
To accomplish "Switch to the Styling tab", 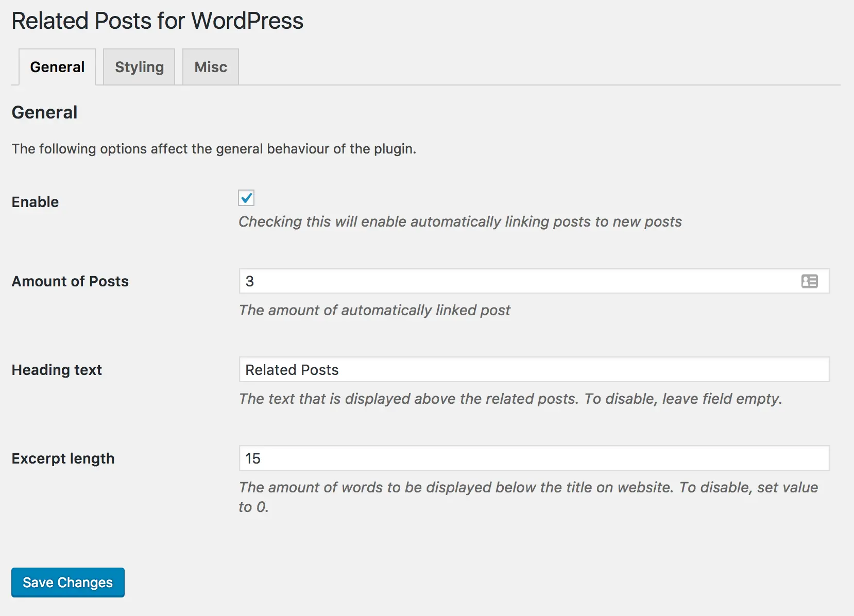I will 139,67.
